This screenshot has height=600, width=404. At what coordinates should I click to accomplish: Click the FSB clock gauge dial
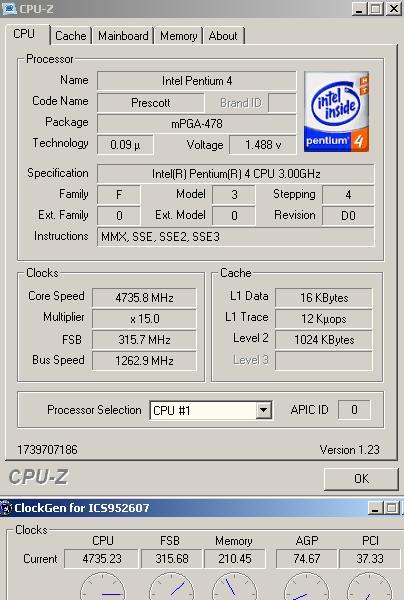[x=171, y=586]
